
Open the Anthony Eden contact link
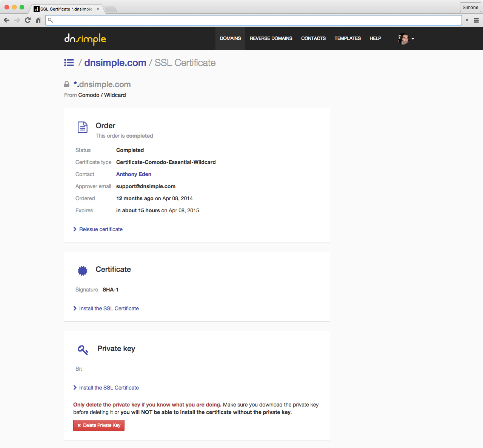[134, 174]
